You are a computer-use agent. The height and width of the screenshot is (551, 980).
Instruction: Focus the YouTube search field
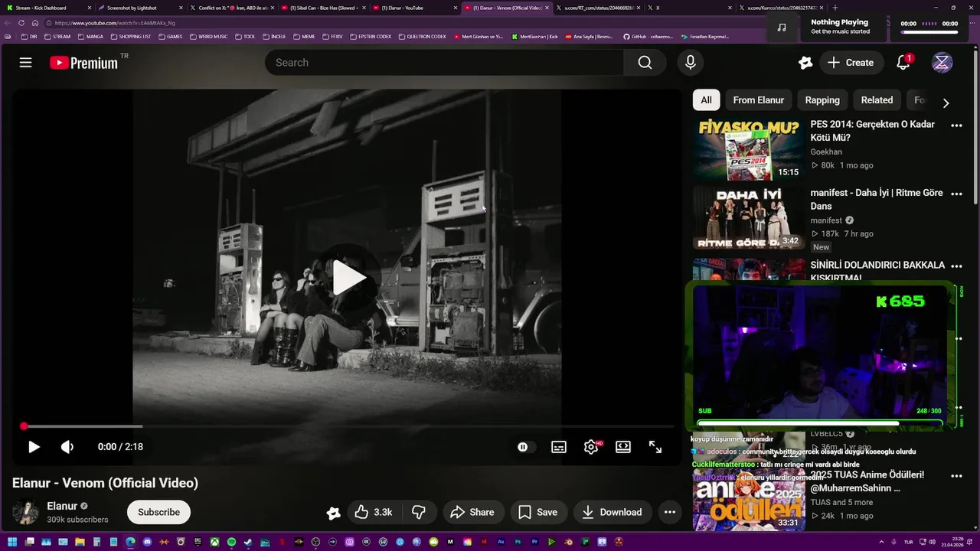click(444, 63)
